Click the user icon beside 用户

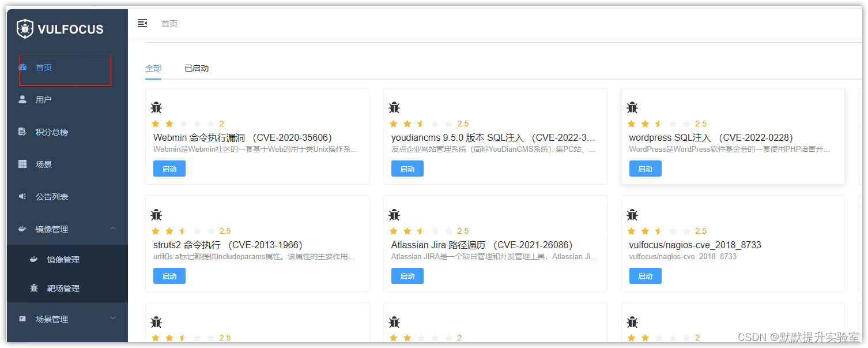pyautogui.click(x=23, y=99)
